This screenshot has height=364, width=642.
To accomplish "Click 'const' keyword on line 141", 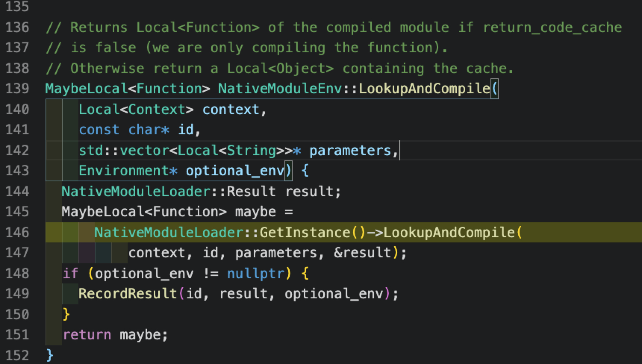I will click(x=99, y=130).
